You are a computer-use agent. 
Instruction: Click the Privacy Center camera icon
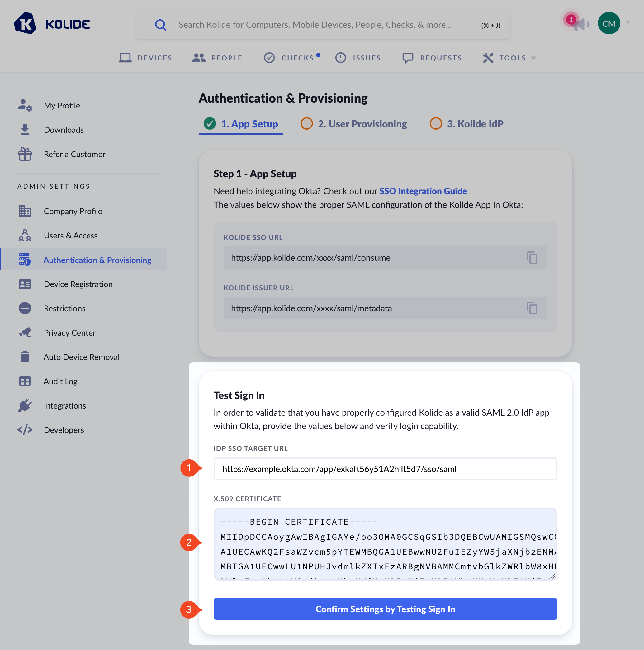point(25,333)
